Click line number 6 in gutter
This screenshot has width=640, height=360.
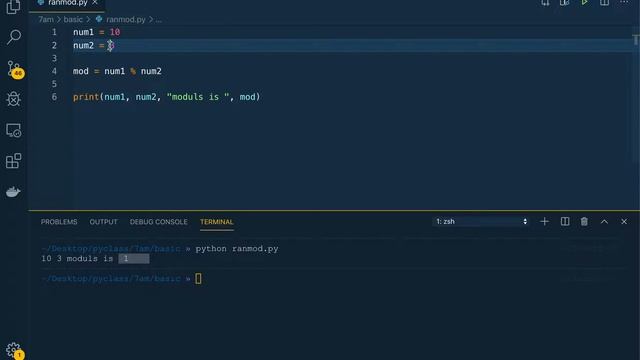(54, 97)
